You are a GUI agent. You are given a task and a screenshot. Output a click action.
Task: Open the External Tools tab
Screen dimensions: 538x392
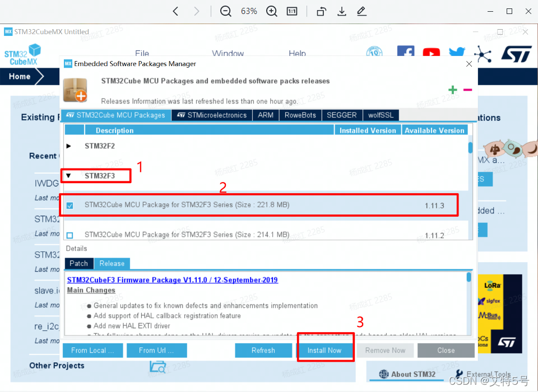click(x=483, y=374)
